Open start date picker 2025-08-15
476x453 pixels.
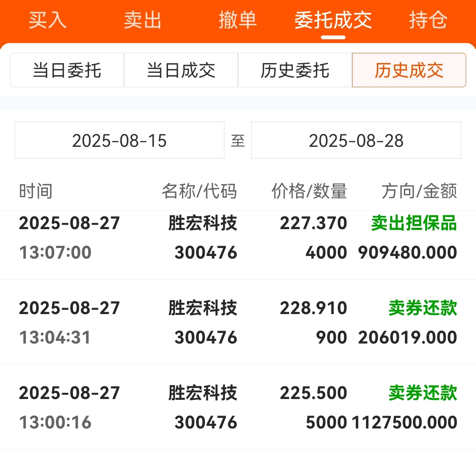point(119,140)
